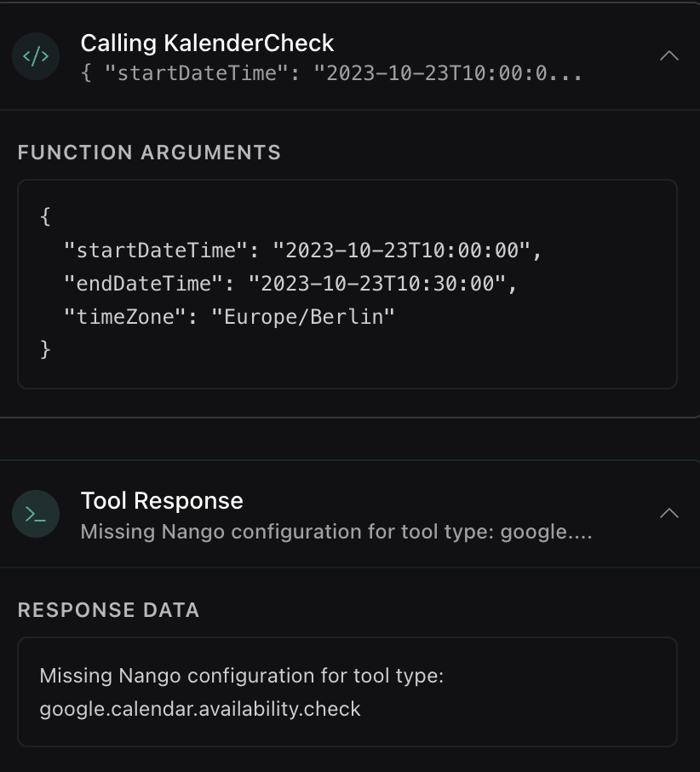This screenshot has height=772, width=700.
Task: Click the FUNCTION ARGUMENTS section label
Action: pyautogui.click(x=149, y=153)
